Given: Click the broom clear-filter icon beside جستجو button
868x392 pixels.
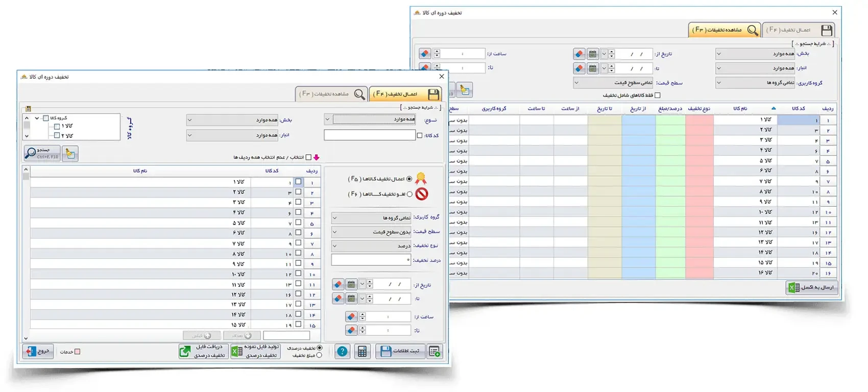Looking at the screenshot, I should [70, 153].
